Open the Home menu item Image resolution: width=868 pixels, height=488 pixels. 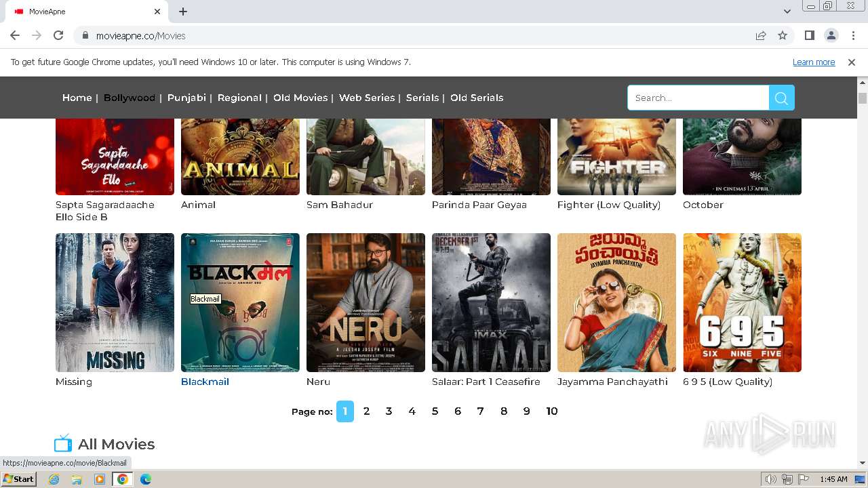(77, 98)
